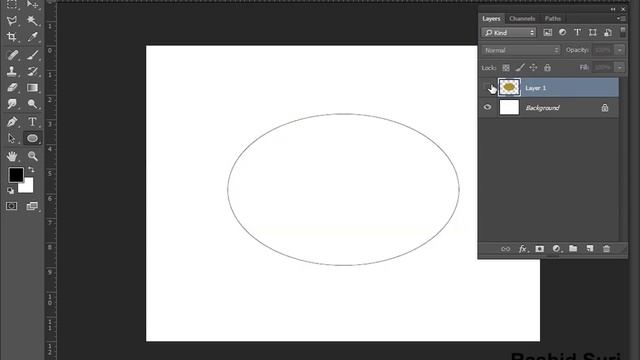Open the Layers panel menu

(x=622, y=19)
